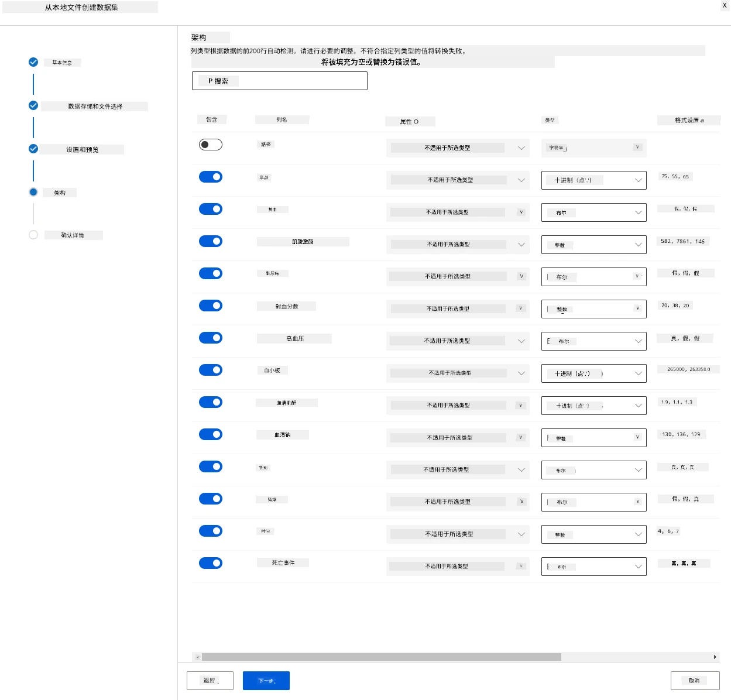
Task: Click the horizontal scrollbar thumb
Action: coord(382,657)
